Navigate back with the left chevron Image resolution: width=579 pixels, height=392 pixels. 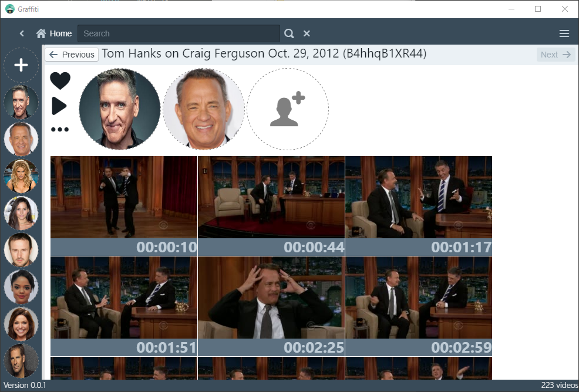(x=22, y=33)
